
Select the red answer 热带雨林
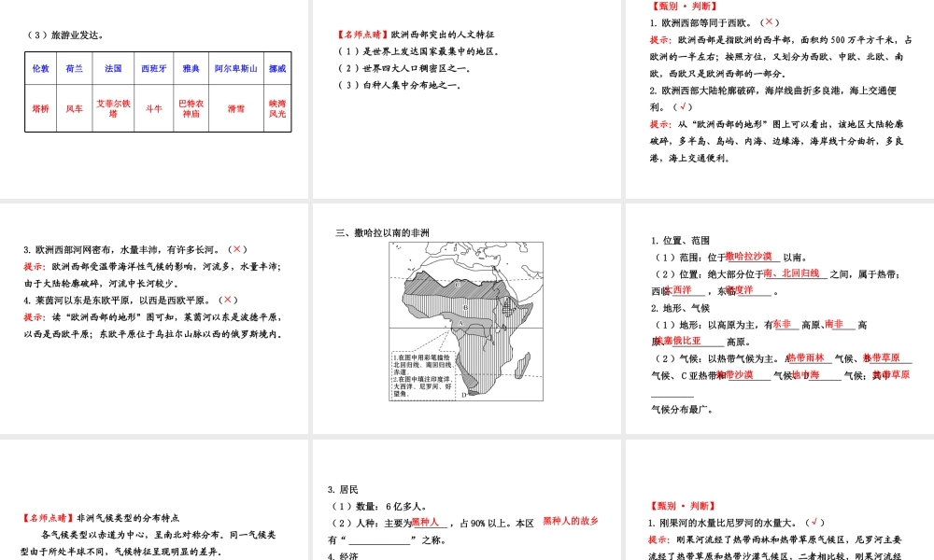tap(805, 357)
